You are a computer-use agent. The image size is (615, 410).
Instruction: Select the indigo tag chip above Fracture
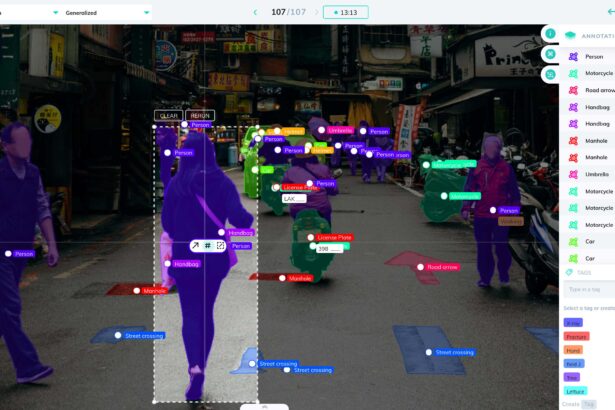pyautogui.click(x=573, y=323)
